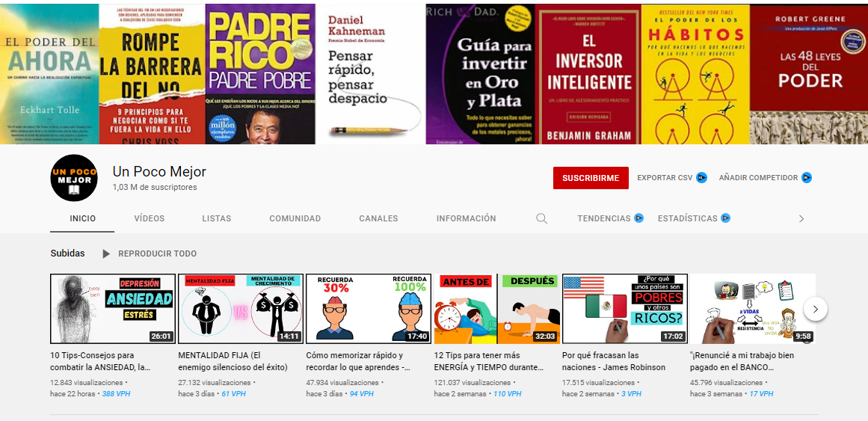Click the El Poder del Ahora banner cover
This screenshot has width=868, height=421.
click(x=49, y=74)
